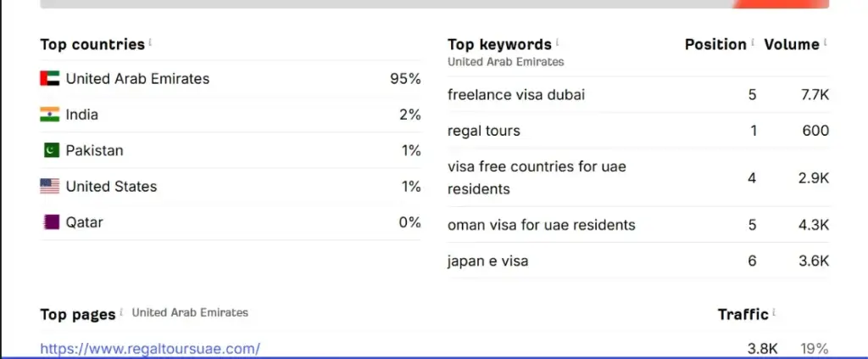The width and height of the screenshot is (868, 359).
Task: Open the oman visa for uae residents keyword
Action: pos(542,225)
